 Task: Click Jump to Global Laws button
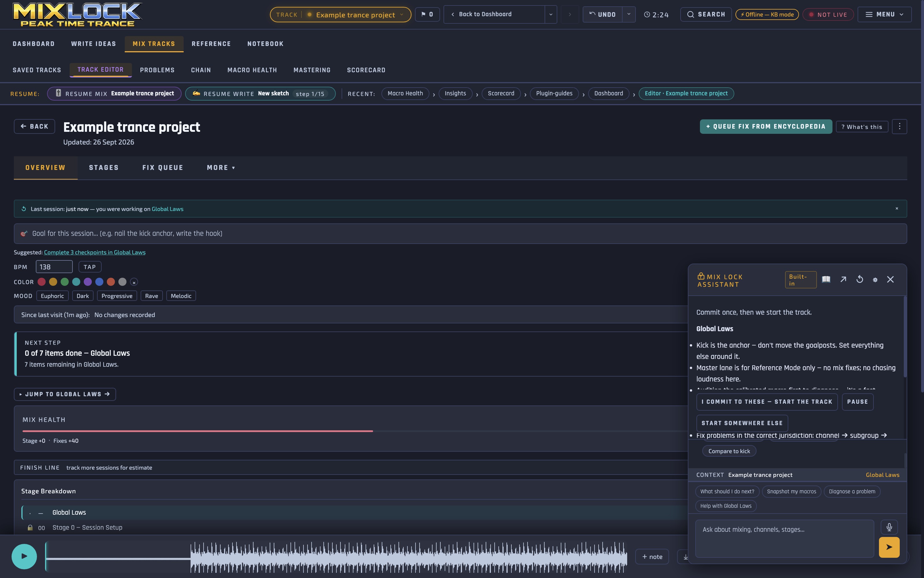[x=65, y=394]
